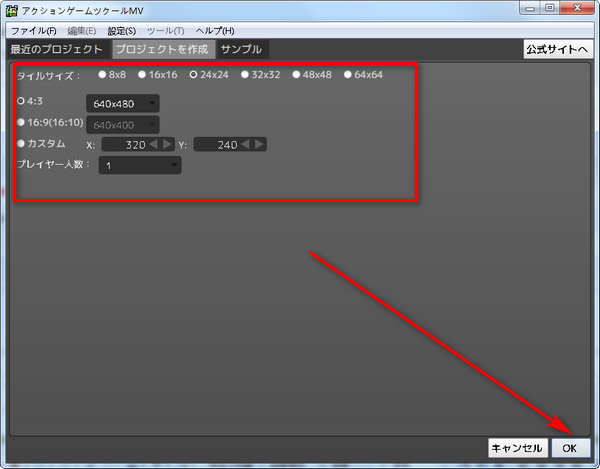The image size is (600, 469).
Task: Switch to the 最近のプロジェクト tab
Action: (57, 49)
